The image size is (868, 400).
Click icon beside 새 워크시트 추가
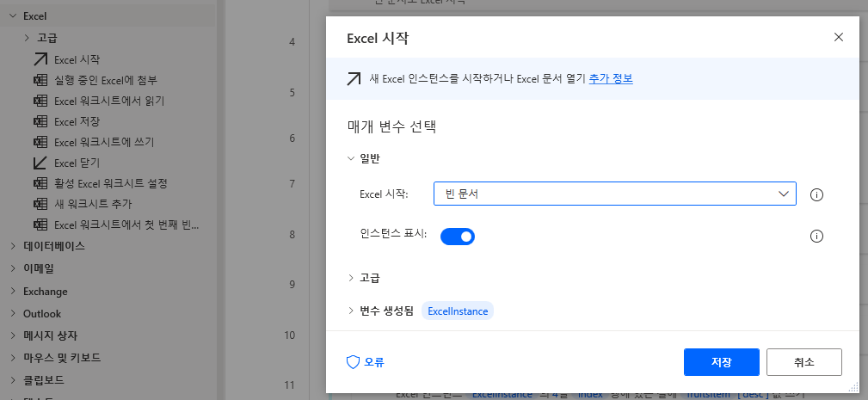point(40,204)
